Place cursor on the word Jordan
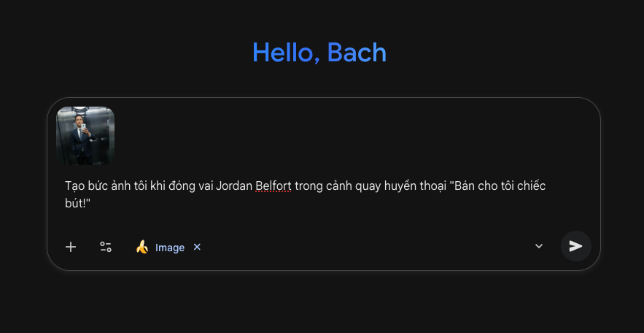644x333 pixels. [234, 185]
